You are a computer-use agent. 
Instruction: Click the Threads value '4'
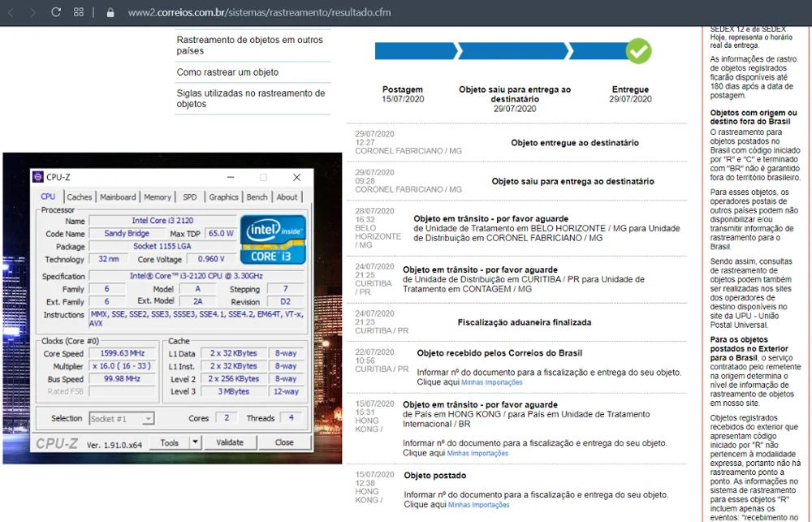[291, 417]
